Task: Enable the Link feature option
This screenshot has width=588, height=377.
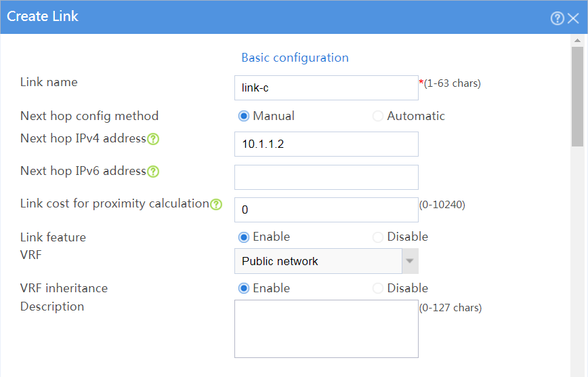Action: coord(244,237)
